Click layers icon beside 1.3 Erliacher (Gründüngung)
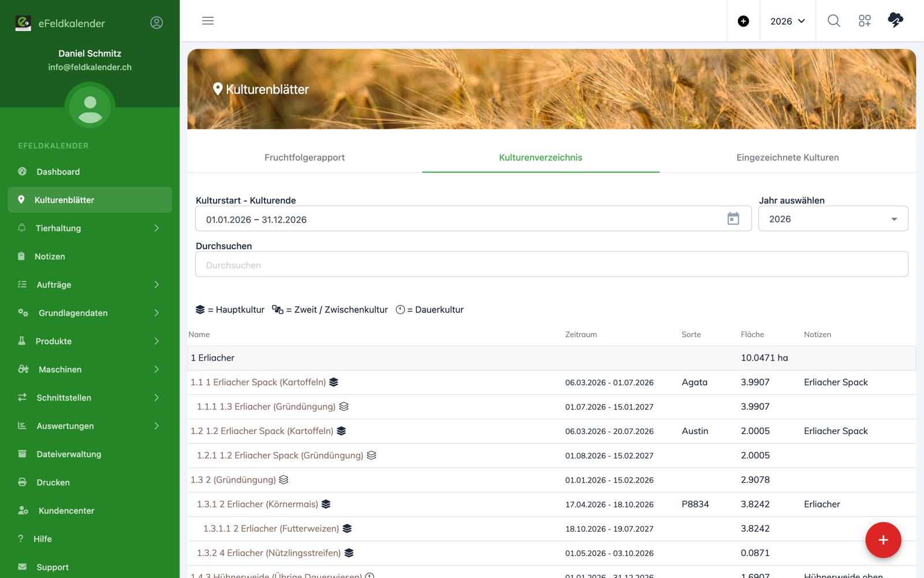 (x=344, y=406)
